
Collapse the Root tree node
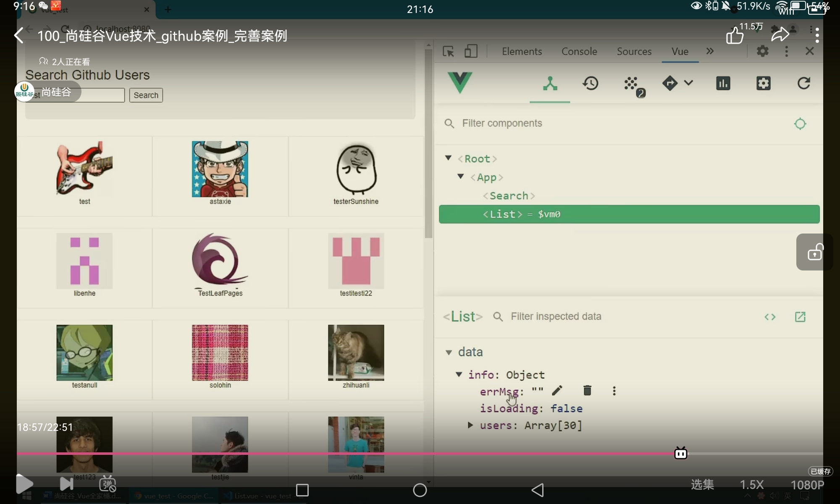click(448, 158)
